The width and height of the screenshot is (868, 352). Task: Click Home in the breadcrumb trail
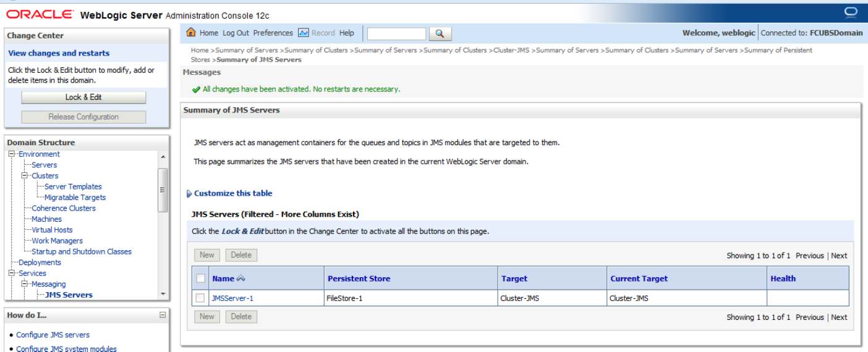tap(199, 50)
